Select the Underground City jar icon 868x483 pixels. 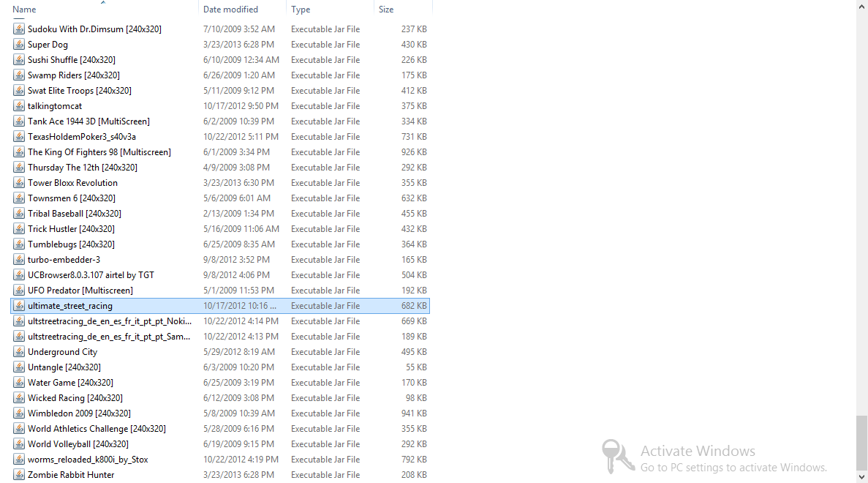click(19, 352)
